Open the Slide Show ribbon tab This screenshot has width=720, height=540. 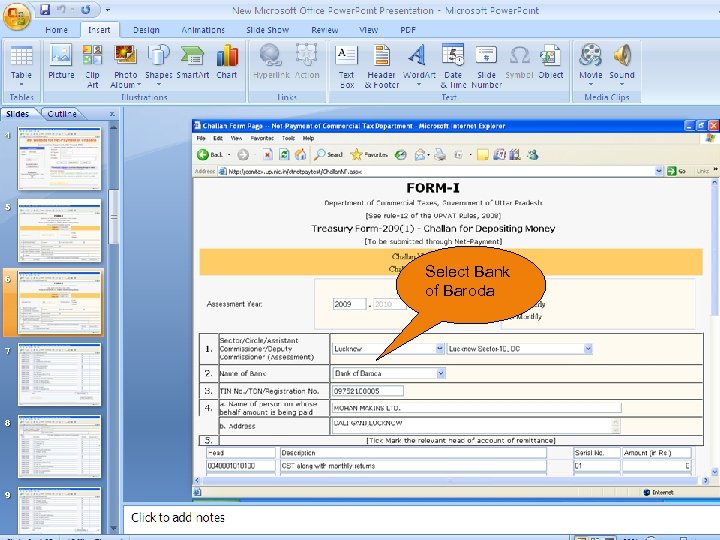point(267,30)
